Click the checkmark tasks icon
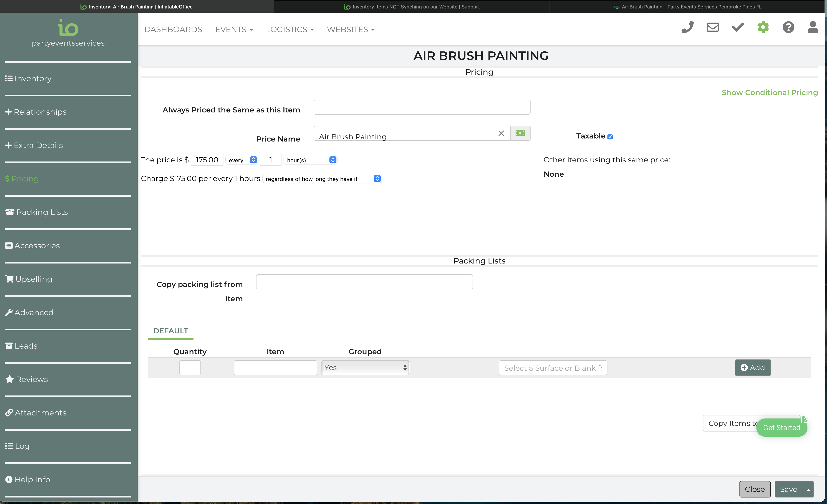The width and height of the screenshot is (827, 504). [737, 28]
